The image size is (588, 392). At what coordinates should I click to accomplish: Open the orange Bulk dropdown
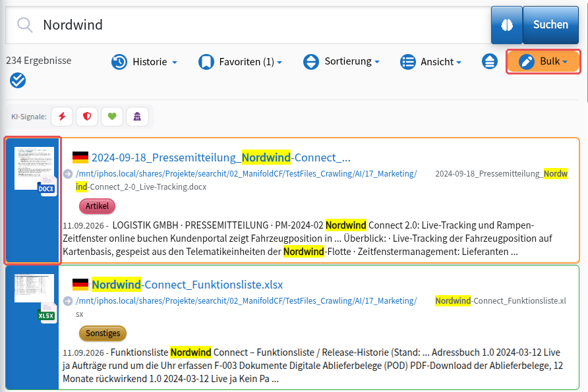click(543, 61)
